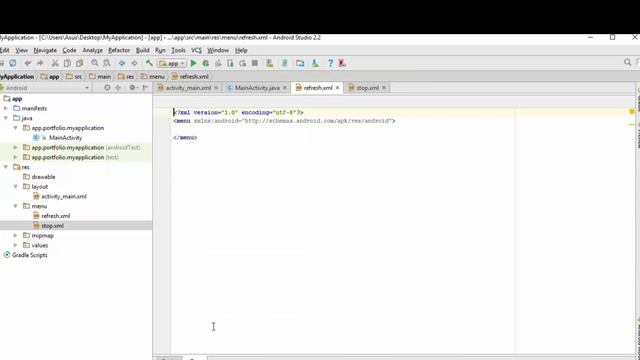Open the Build menu
This screenshot has height=360, width=640.
[142, 50]
